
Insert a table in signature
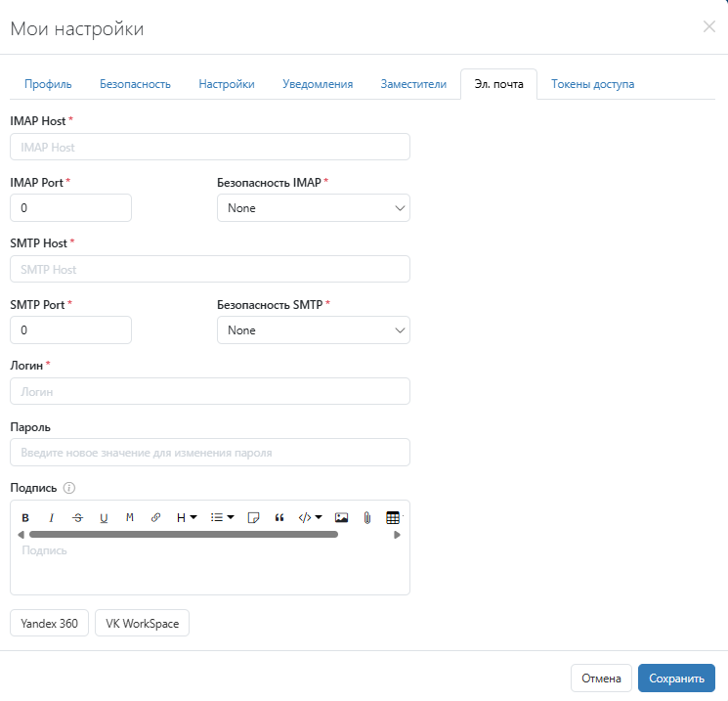pyautogui.click(x=393, y=517)
